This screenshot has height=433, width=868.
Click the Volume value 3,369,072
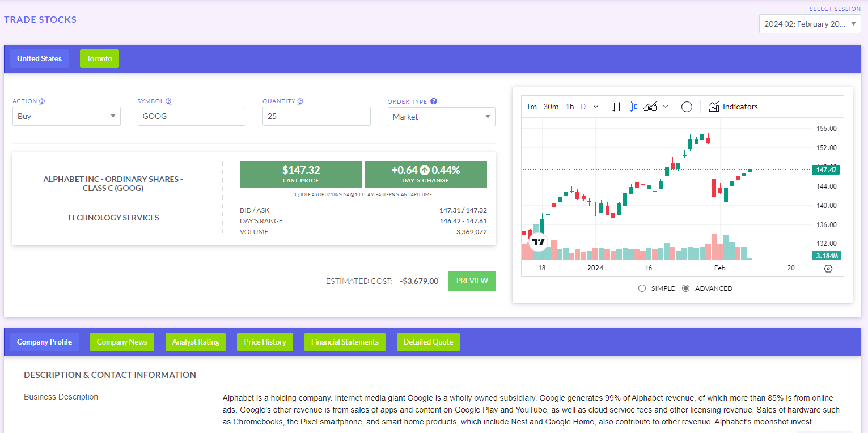472,232
